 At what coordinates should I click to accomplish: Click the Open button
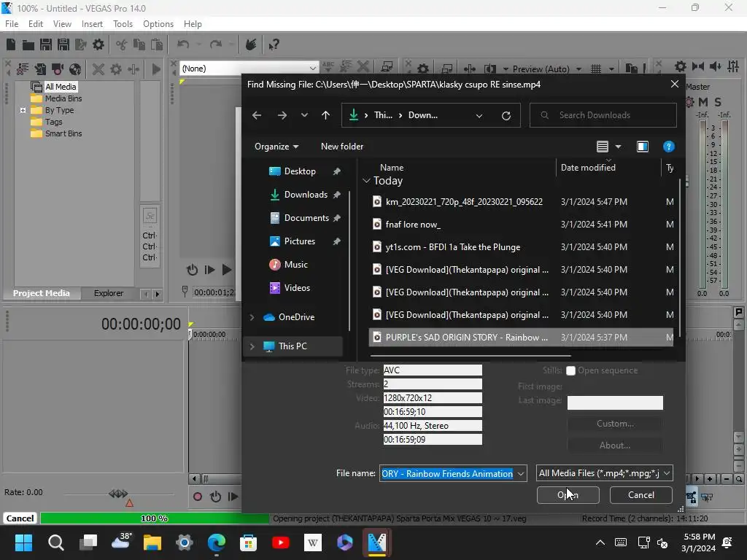point(568,495)
